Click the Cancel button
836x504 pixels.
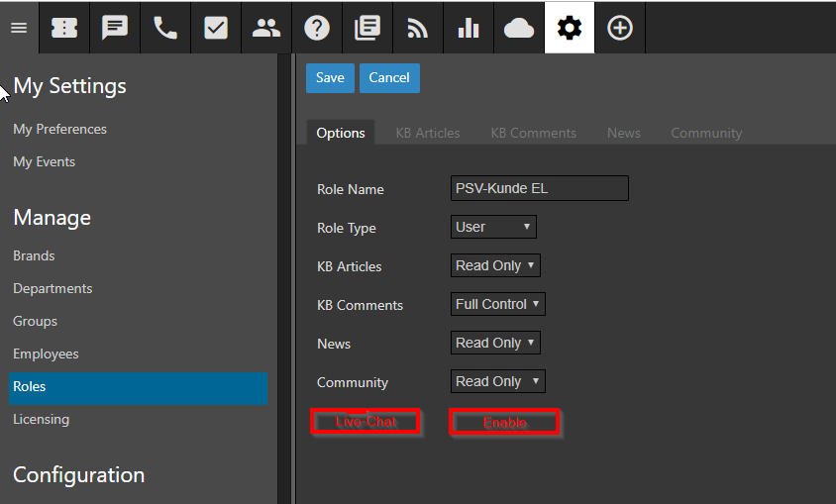point(389,78)
